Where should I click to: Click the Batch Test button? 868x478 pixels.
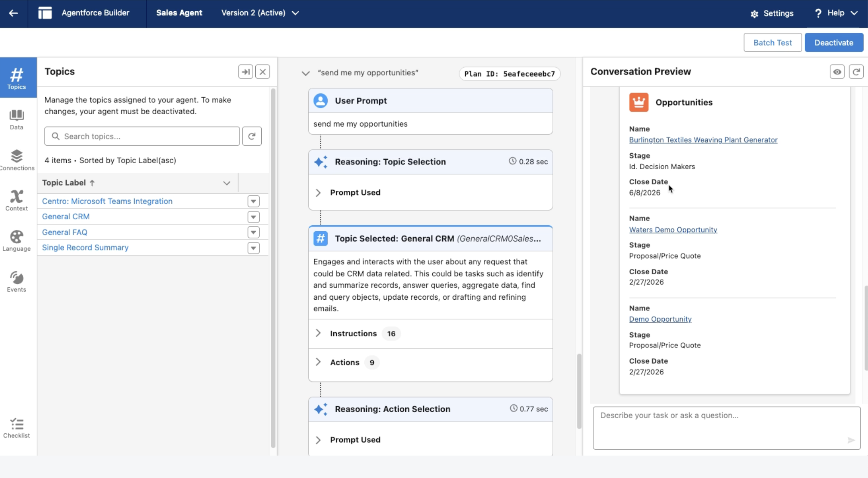(x=772, y=43)
